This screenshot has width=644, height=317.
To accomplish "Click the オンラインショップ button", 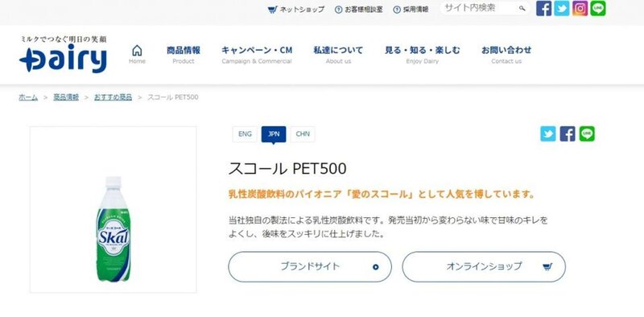I will [x=484, y=267].
